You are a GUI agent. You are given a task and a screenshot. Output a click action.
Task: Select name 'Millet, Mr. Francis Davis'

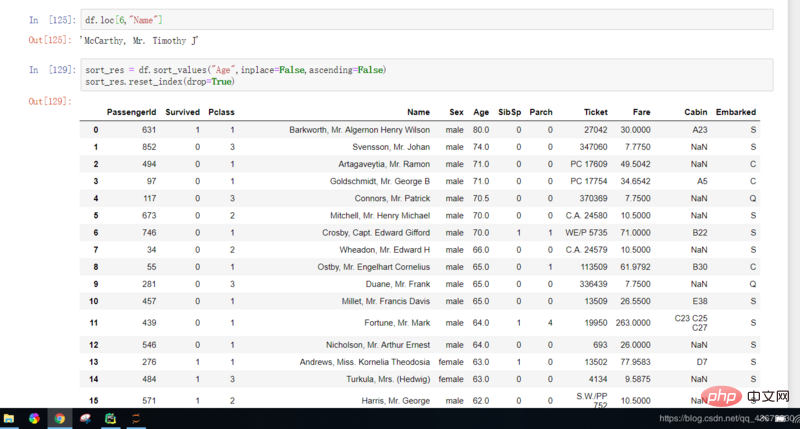[x=386, y=301]
